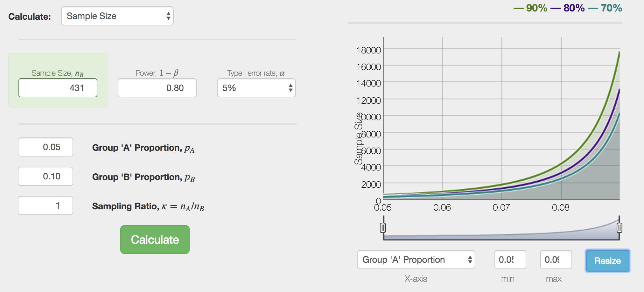Viewport: 644px width, 292px height.
Task: Open the Calculate Sample Size dropdown
Action: [117, 16]
